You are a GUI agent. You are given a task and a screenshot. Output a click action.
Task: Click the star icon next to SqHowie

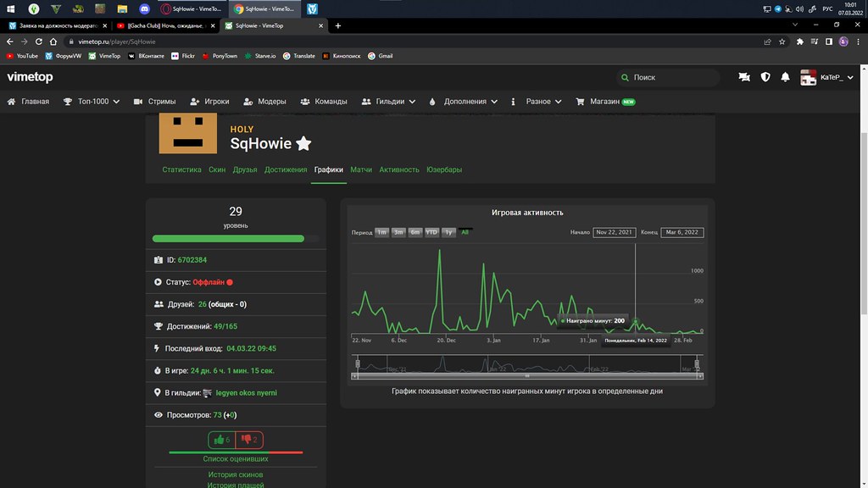click(x=303, y=144)
